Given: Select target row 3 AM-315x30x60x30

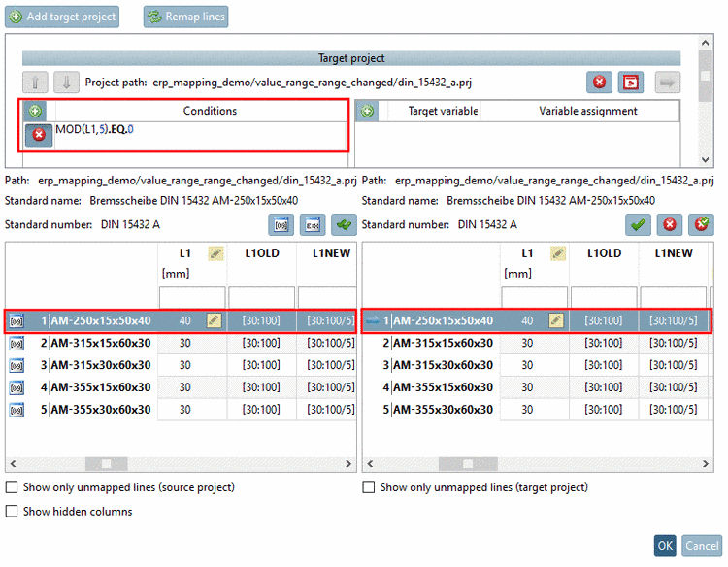Looking at the screenshot, I should point(537,365).
